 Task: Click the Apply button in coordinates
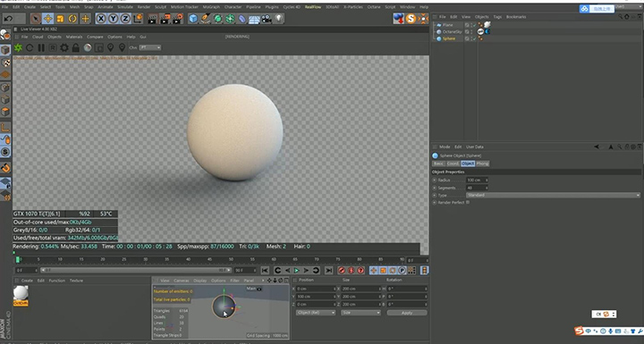tap(407, 313)
